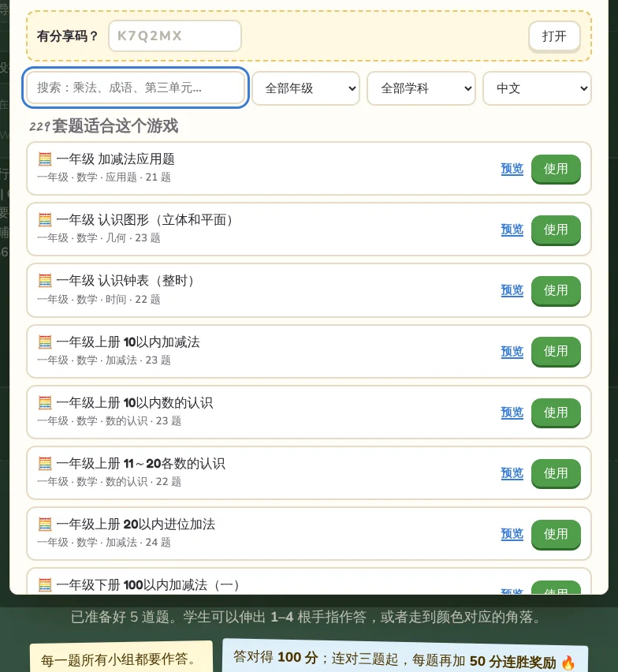This screenshot has height=672, width=618.
Task: Click the heading 229套题适合这个游戏
Action: tap(103, 126)
